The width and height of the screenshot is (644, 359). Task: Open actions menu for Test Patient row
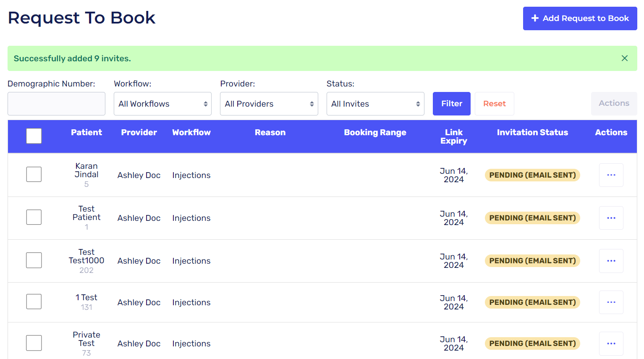[611, 218]
